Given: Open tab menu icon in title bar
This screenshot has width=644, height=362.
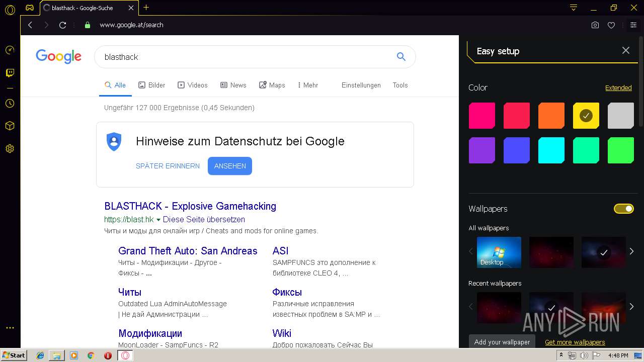Looking at the screenshot, I should click(x=573, y=8).
